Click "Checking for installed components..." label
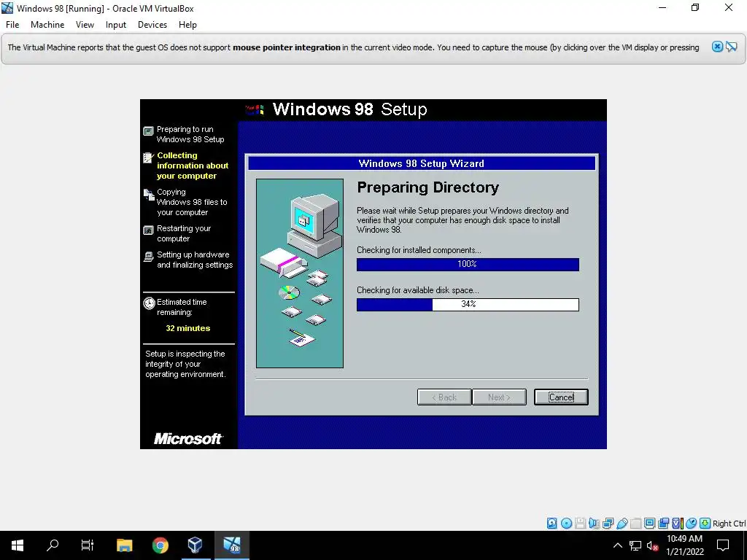 point(419,250)
